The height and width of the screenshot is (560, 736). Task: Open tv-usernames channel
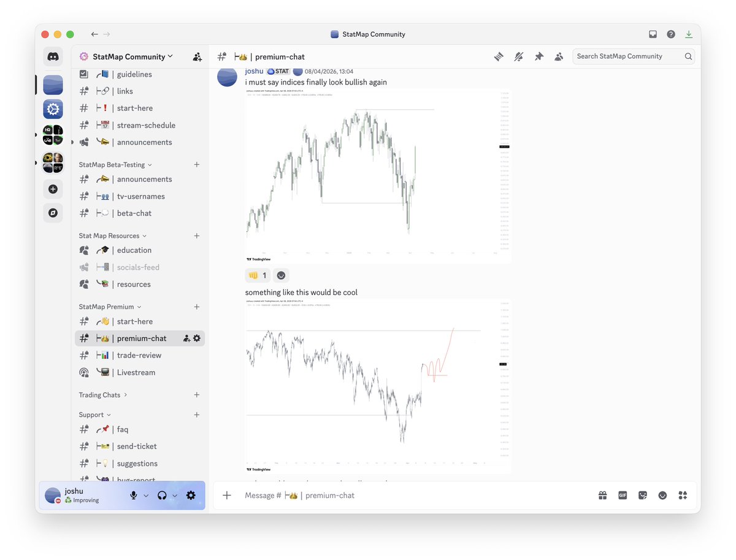(x=140, y=196)
